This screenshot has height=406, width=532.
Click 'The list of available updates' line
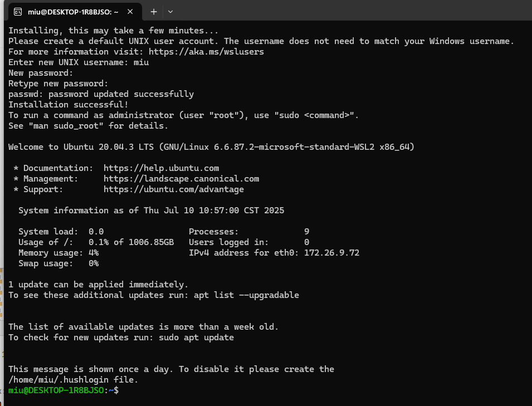click(144, 327)
